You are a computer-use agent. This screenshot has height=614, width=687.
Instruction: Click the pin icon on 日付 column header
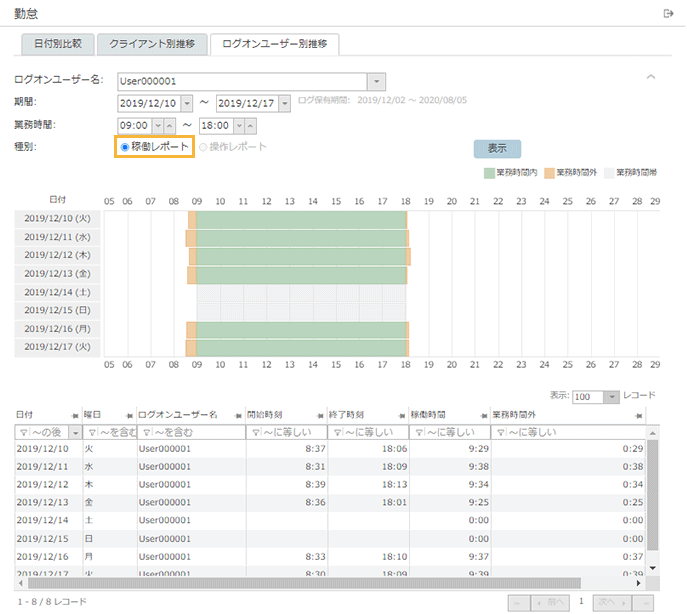(x=74, y=415)
